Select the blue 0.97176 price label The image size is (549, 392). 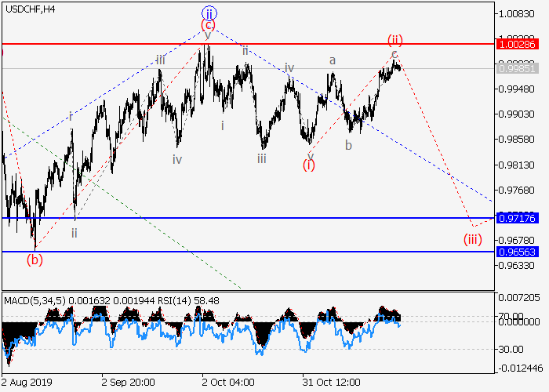pos(517,217)
